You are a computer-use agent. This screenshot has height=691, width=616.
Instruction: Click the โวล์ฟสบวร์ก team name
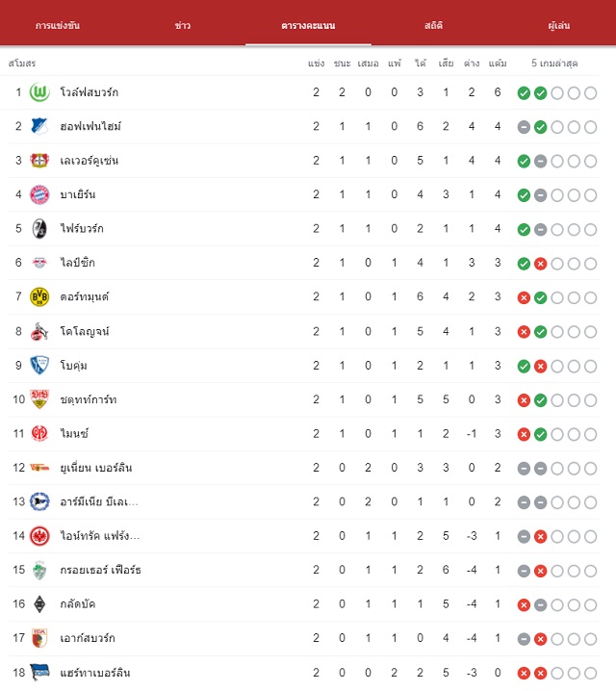tap(89, 92)
